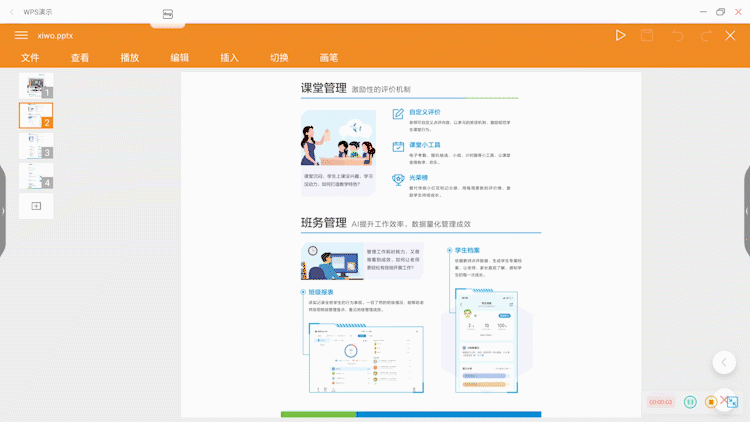The width and height of the screenshot is (750, 422).
Task: Stop the screen recording
Action: 711,401
